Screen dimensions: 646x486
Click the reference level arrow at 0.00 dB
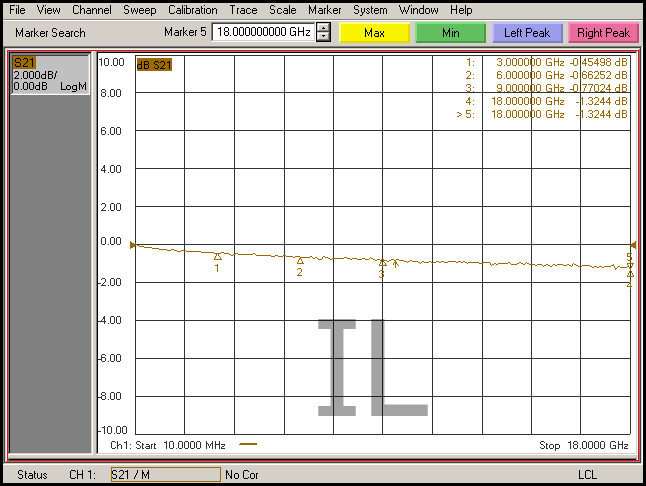pos(134,243)
